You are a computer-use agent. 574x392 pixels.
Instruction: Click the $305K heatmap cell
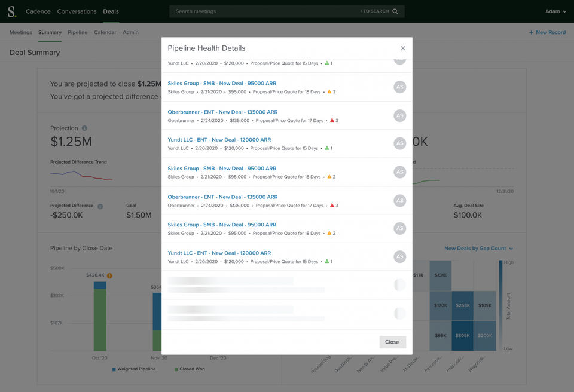462,336
